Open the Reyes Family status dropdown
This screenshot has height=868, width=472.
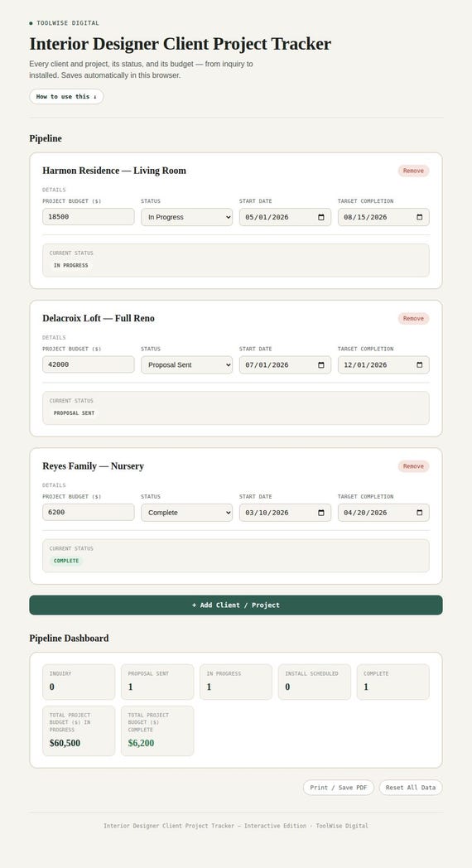click(186, 513)
